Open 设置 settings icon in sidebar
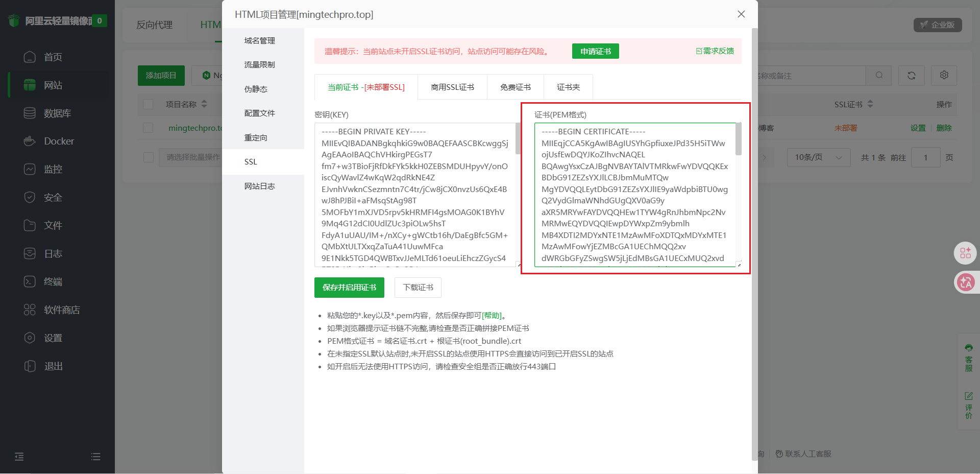The height and width of the screenshot is (474, 980). 30,338
